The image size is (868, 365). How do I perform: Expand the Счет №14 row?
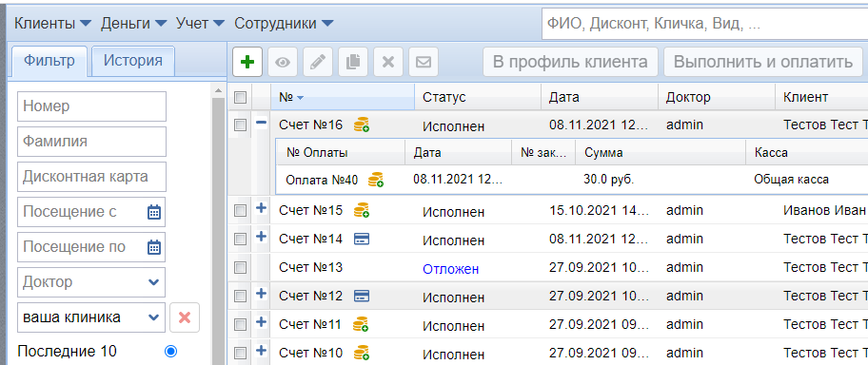click(262, 237)
